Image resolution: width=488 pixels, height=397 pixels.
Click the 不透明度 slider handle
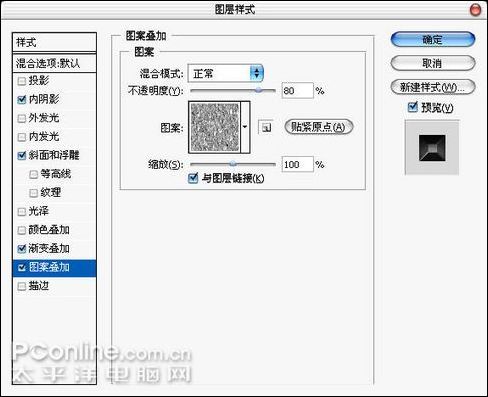258,90
